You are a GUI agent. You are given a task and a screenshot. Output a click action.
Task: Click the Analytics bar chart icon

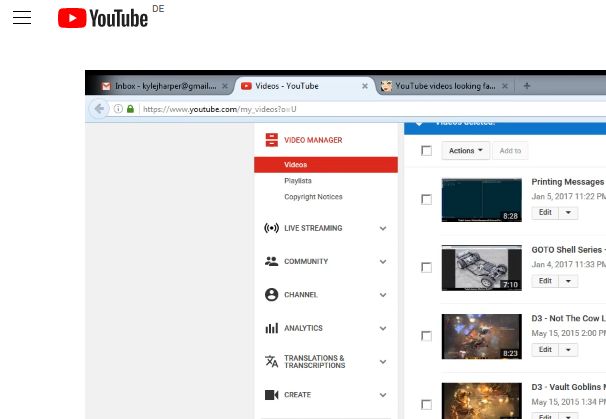pyautogui.click(x=271, y=328)
